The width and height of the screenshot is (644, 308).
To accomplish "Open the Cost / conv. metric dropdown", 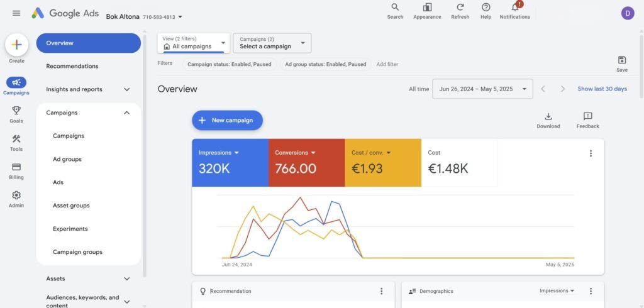I will pyautogui.click(x=389, y=153).
